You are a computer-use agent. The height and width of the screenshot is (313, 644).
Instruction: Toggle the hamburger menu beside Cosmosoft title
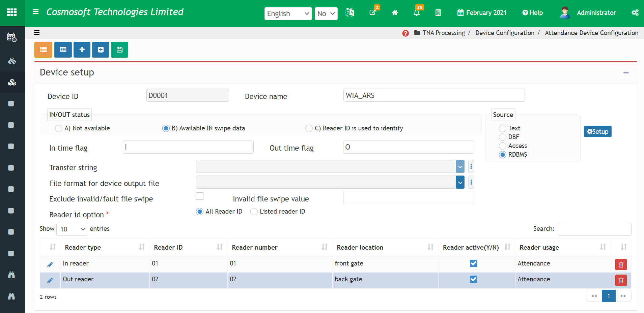point(35,12)
